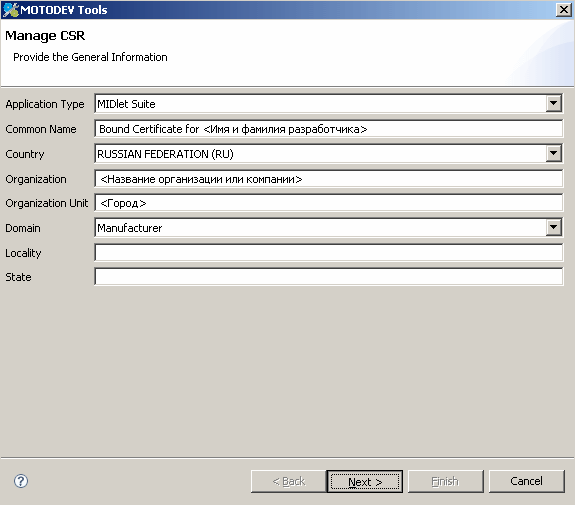Open the Manufacturer domain combo box
Viewport: 575px width, 505px height.
pyautogui.click(x=329, y=228)
